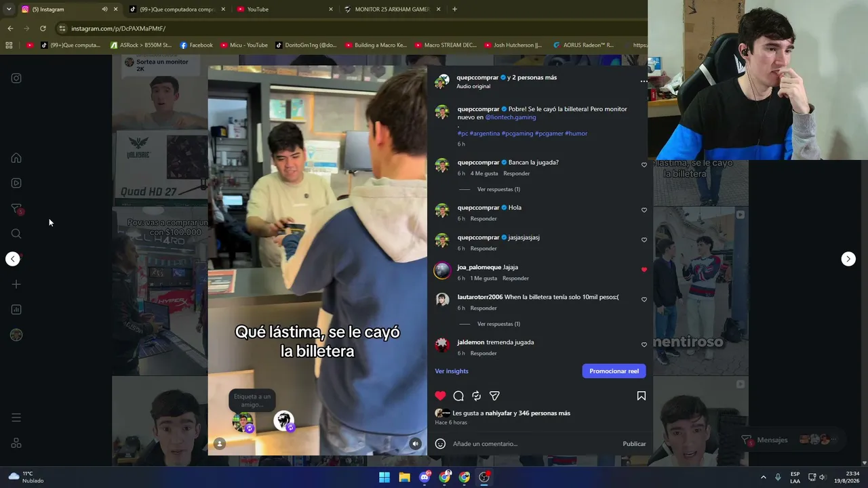868x488 pixels.
Task: Open the Facebook bookmark
Action: tap(197, 45)
